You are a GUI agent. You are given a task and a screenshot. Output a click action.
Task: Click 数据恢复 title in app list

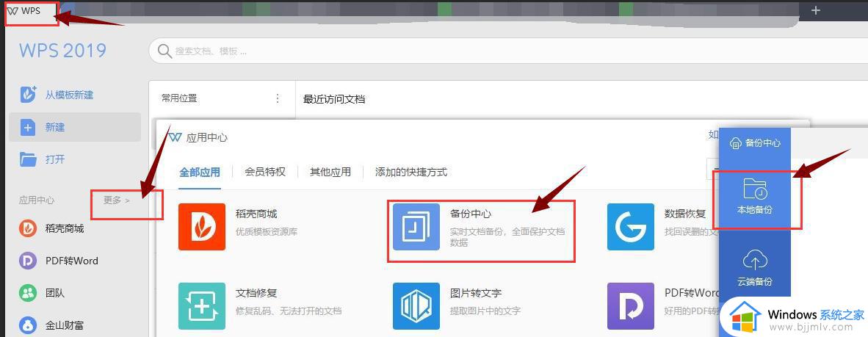pyautogui.click(x=684, y=214)
